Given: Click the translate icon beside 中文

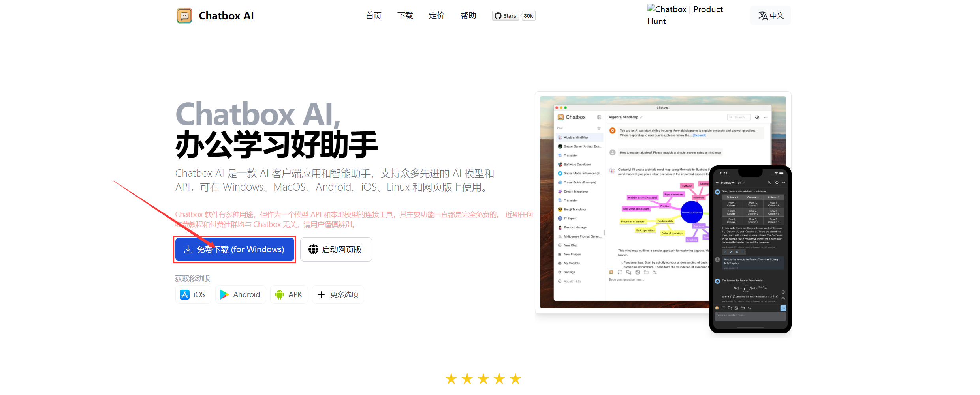Looking at the screenshot, I should [763, 15].
